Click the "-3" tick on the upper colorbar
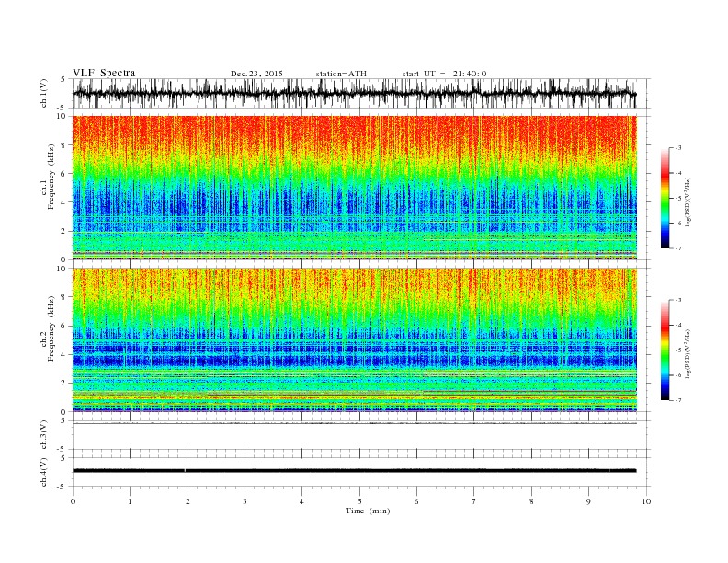 point(678,148)
